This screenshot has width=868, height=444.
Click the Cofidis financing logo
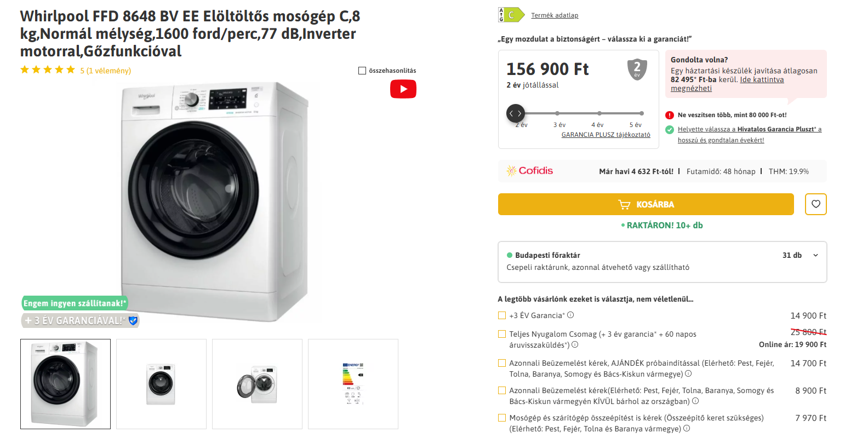pos(530,171)
